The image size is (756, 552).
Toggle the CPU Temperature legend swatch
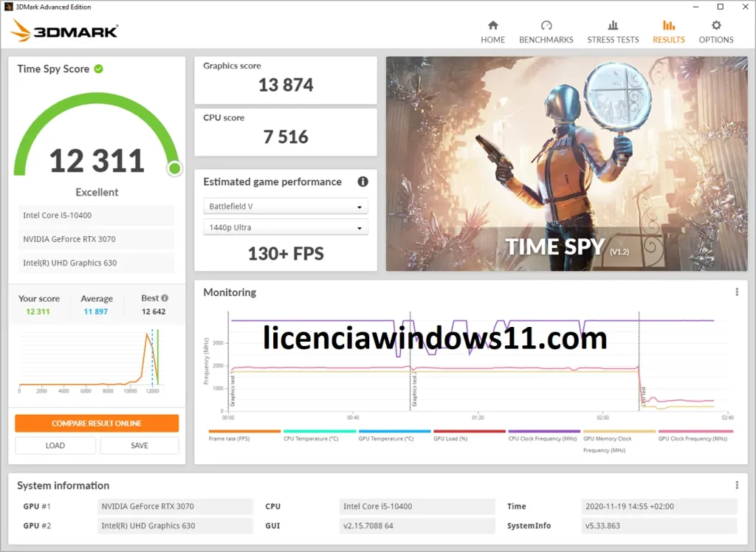[x=320, y=432]
